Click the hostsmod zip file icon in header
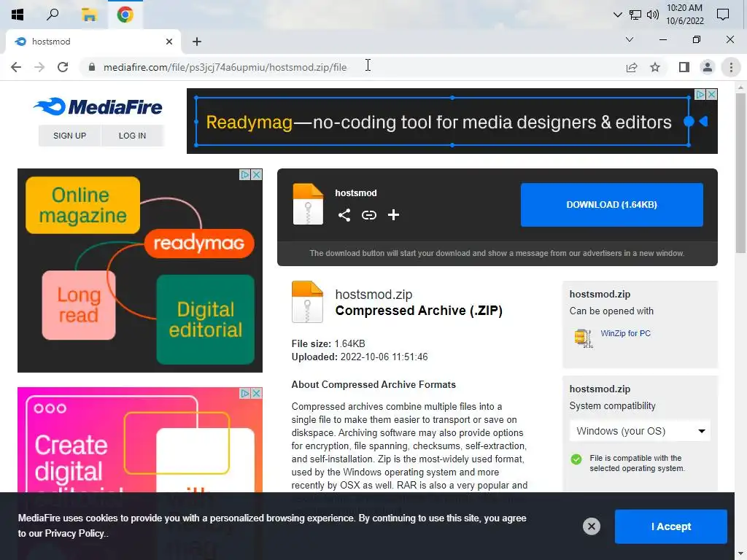 pyautogui.click(x=308, y=204)
